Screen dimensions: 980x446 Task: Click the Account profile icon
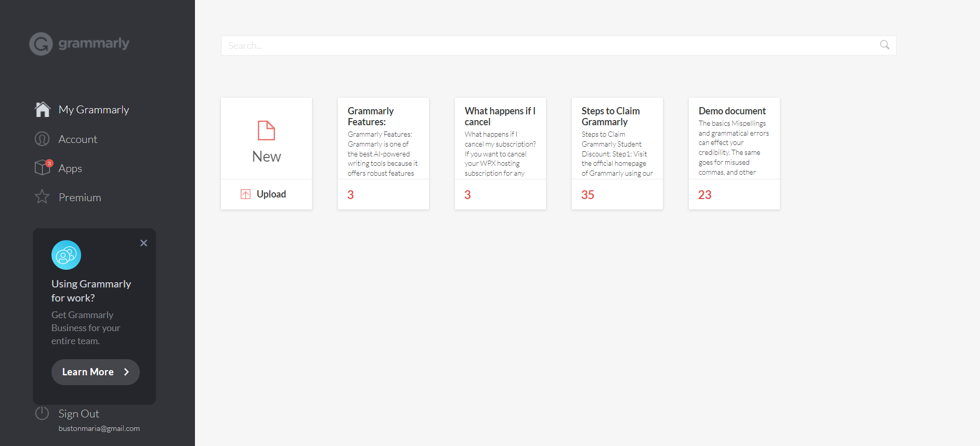42,139
